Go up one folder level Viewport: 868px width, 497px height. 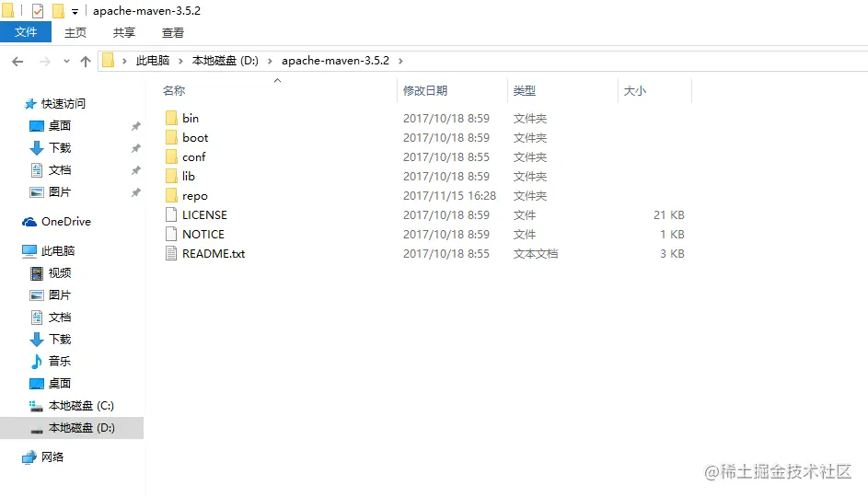tap(86, 62)
